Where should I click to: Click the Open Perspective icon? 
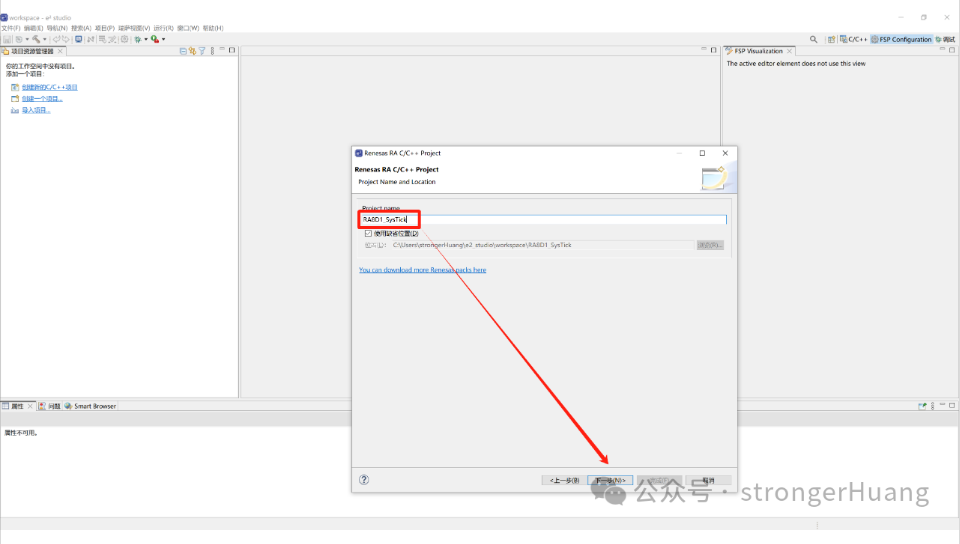click(831, 39)
